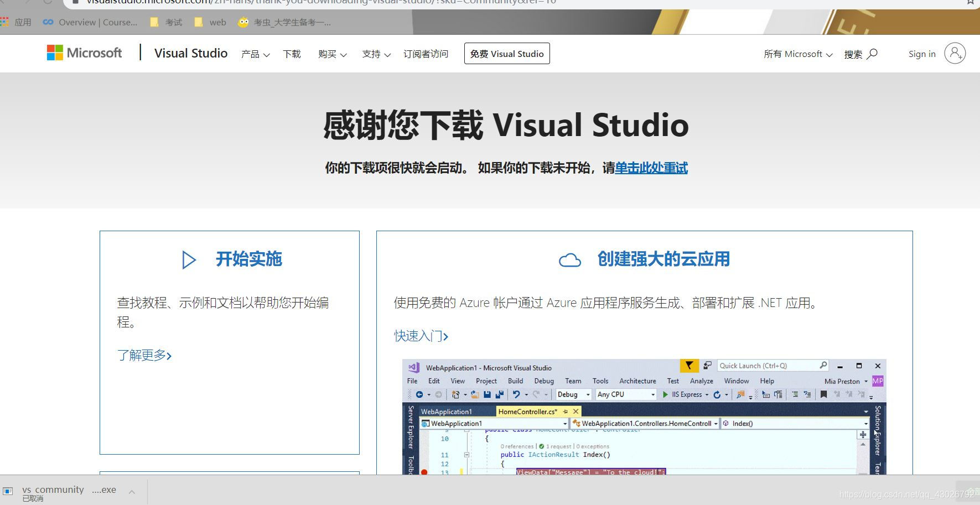The height and width of the screenshot is (505, 980).
Task: Click the search magnifier icon
Action: click(x=872, y=54)
